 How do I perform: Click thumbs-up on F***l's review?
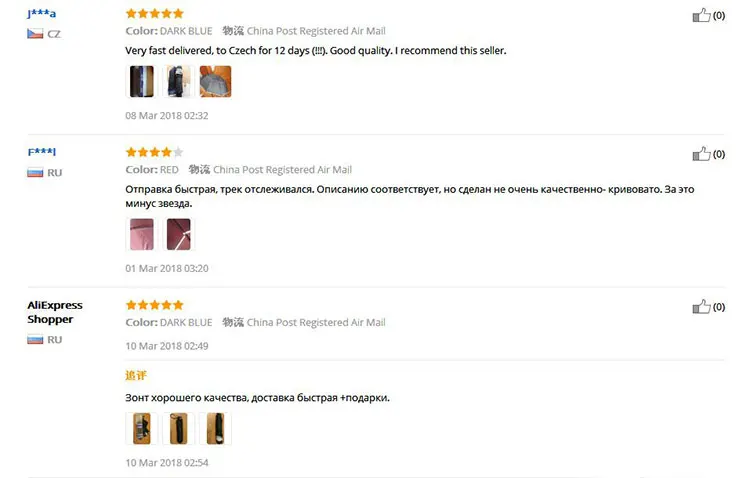pos(701,154)
